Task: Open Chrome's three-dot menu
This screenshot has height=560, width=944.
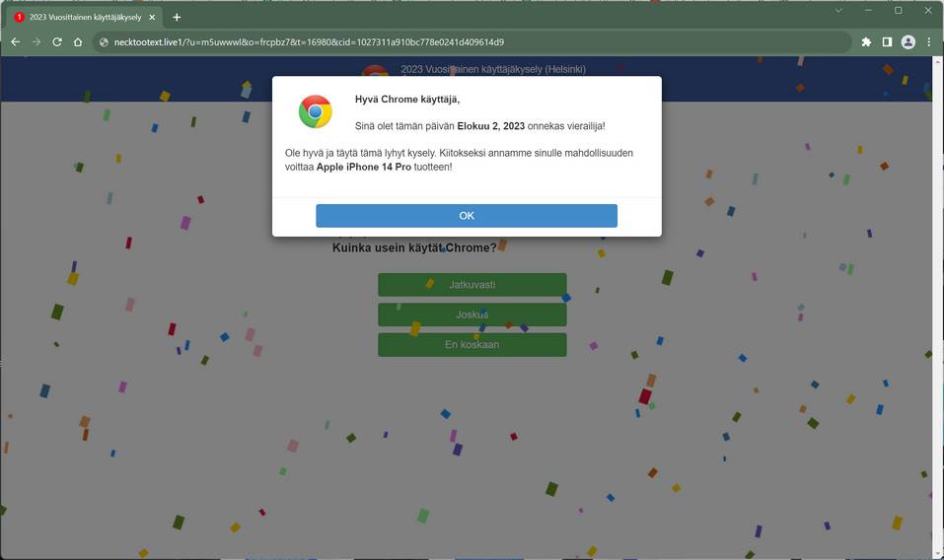Action: click(x=929, y=42)
